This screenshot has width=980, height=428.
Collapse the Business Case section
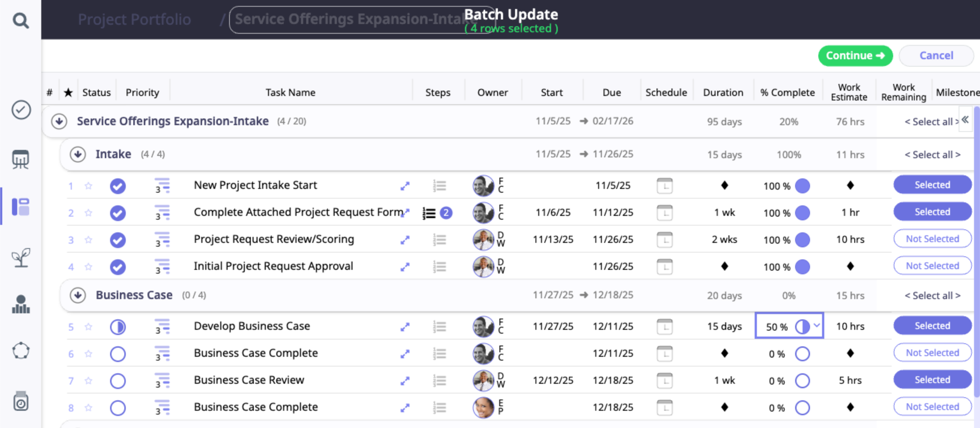78,295
